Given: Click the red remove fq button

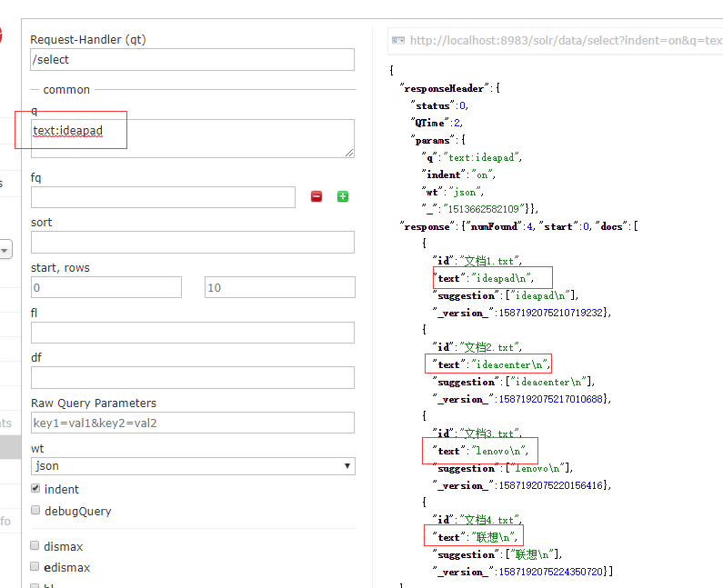Looking at the screenshot, I should coord(316,196).
